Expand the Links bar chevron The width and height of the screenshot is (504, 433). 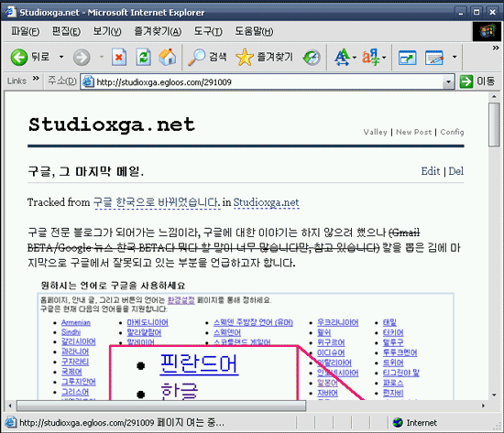click(x=36, y=78)
